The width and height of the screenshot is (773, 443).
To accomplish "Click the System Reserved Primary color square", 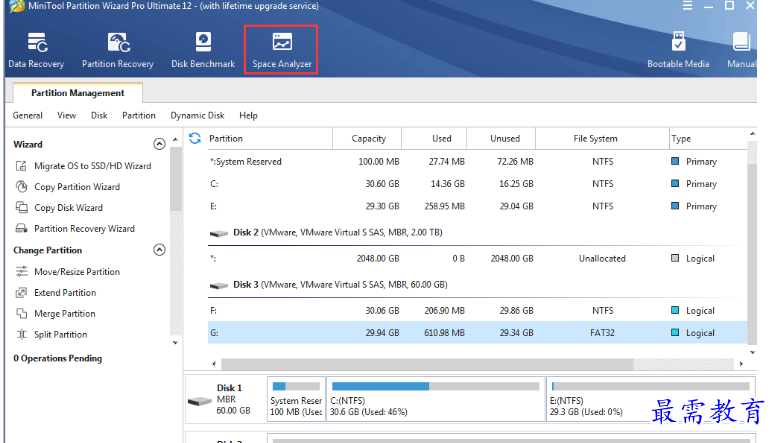I will [675, 161].
